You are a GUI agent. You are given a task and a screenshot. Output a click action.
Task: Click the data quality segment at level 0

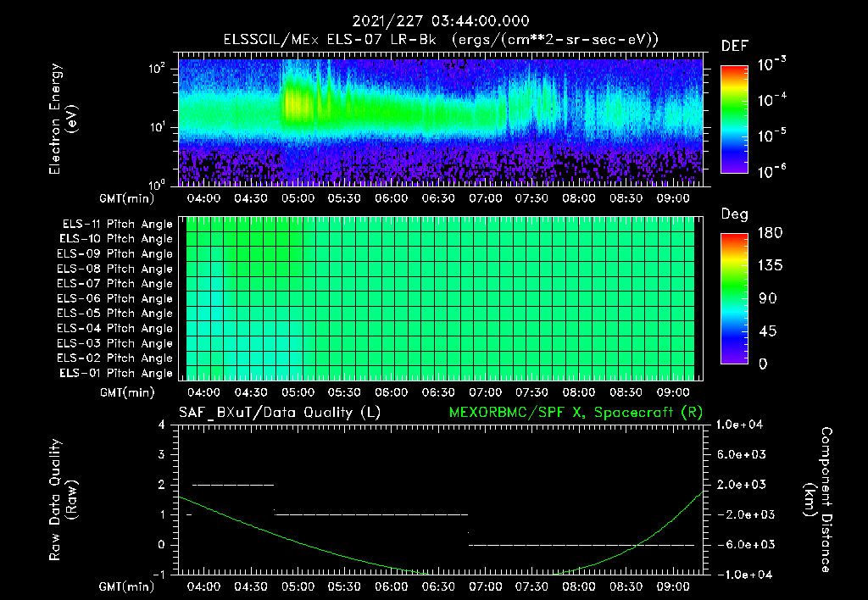(x=581, y=545)
